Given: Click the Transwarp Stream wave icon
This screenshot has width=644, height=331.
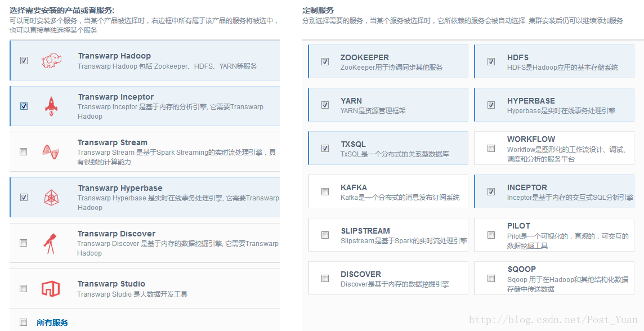Looking at the screenshot, I should click(x=51, y=152).
